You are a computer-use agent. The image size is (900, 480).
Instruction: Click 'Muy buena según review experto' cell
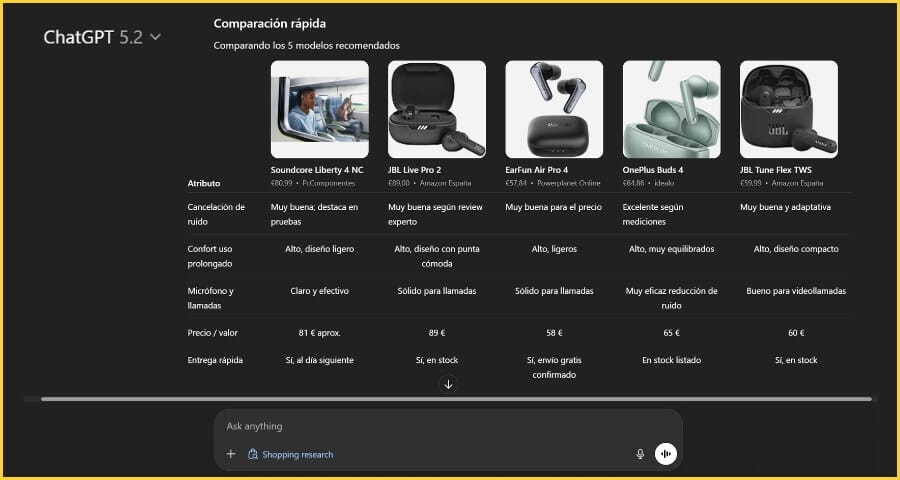pyautogui.click(x=436, y=214)
